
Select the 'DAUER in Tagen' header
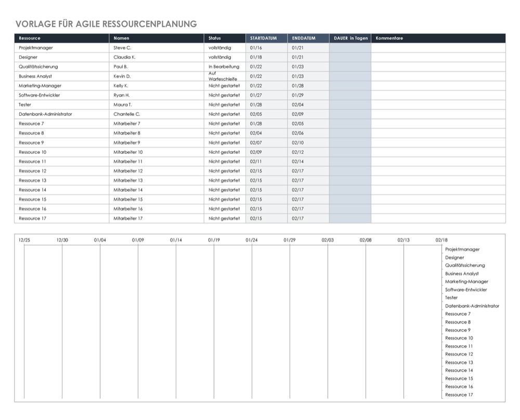[x=350, y=38]
